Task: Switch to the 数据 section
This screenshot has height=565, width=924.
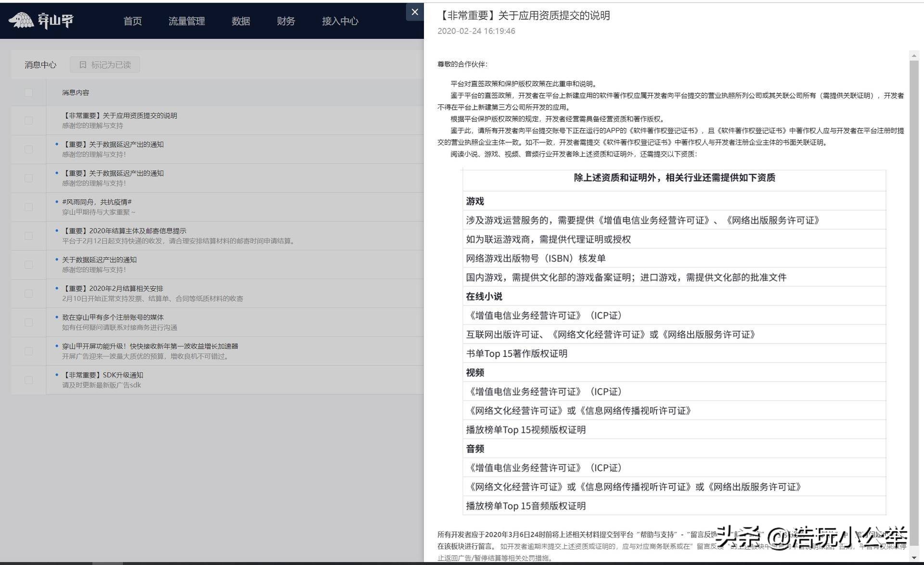Action: 241,21
